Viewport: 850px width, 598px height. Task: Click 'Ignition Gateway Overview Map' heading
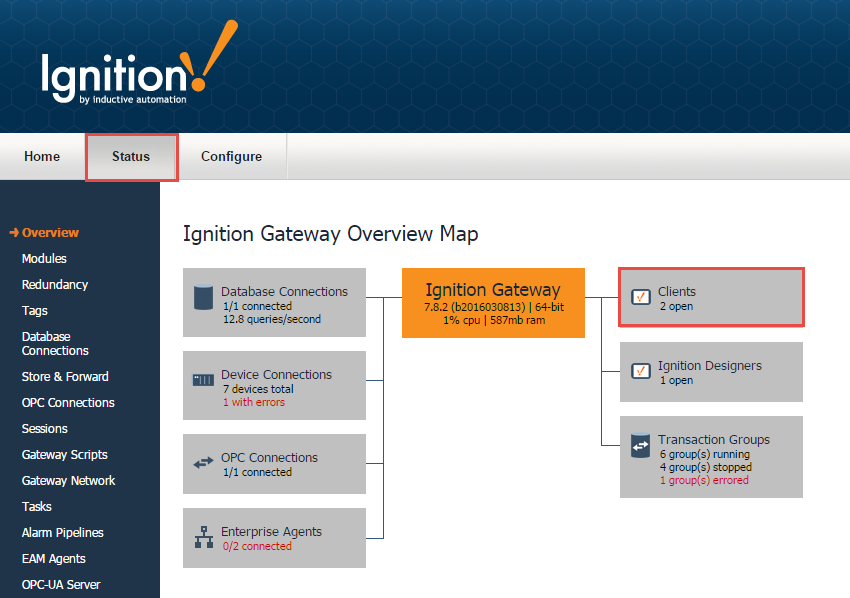(x=331, y=234)
